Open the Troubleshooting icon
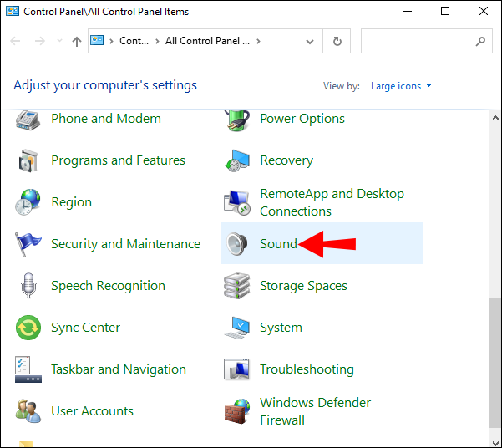This screenshot has width=502, height=448. point(237,369)
